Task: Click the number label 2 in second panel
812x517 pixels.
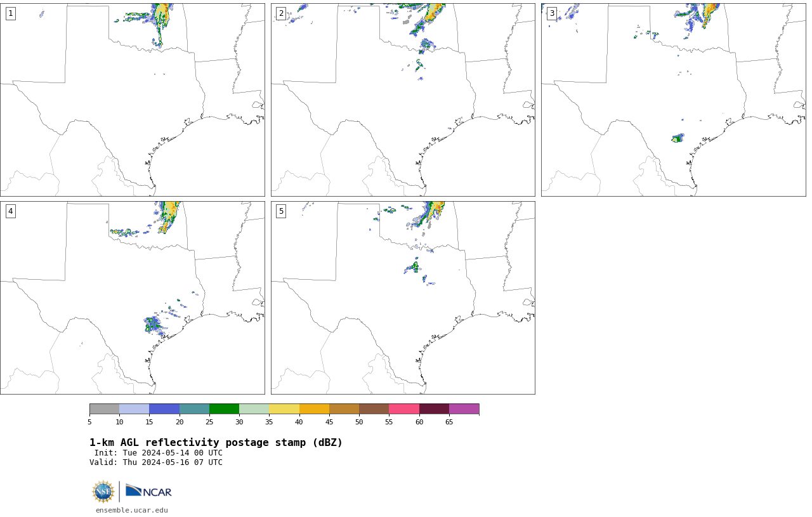Action: tap(281, 13)
